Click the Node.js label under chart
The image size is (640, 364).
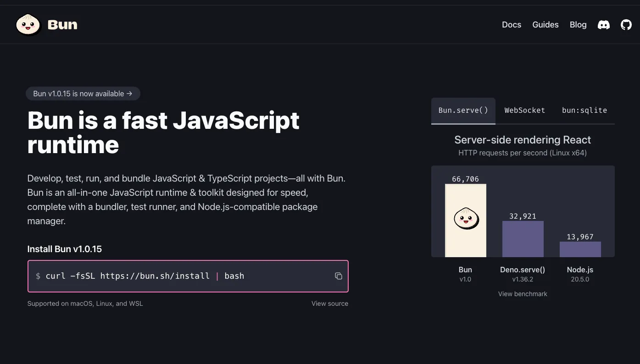pos(580,270)
